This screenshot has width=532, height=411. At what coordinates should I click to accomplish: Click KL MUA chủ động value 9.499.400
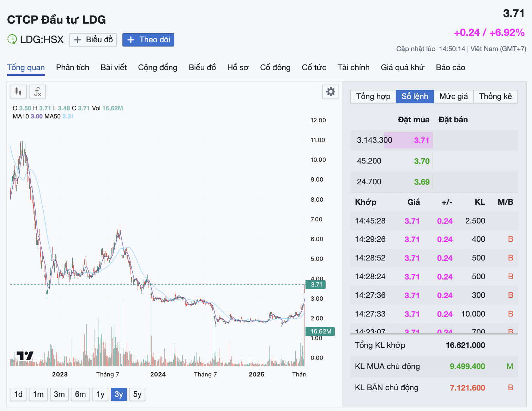[467, 367]
